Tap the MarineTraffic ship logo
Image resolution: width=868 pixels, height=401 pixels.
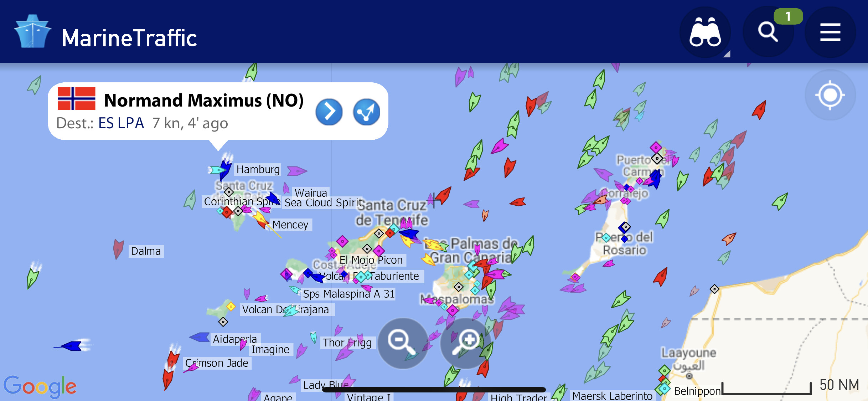[32, 31]
